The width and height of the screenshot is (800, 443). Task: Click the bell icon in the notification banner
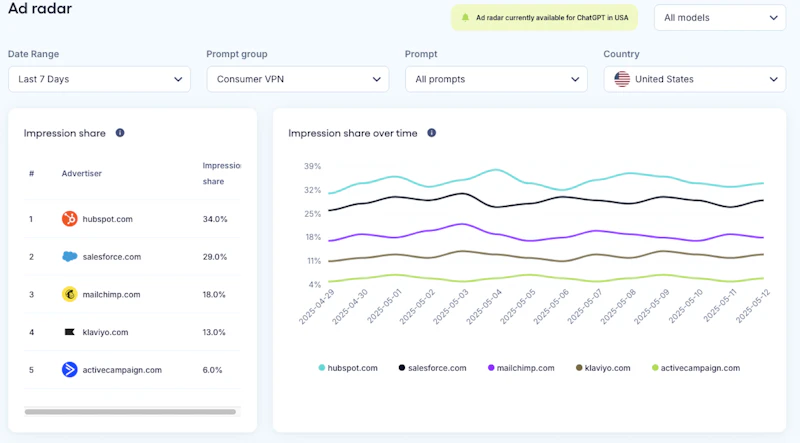point(465,17)
